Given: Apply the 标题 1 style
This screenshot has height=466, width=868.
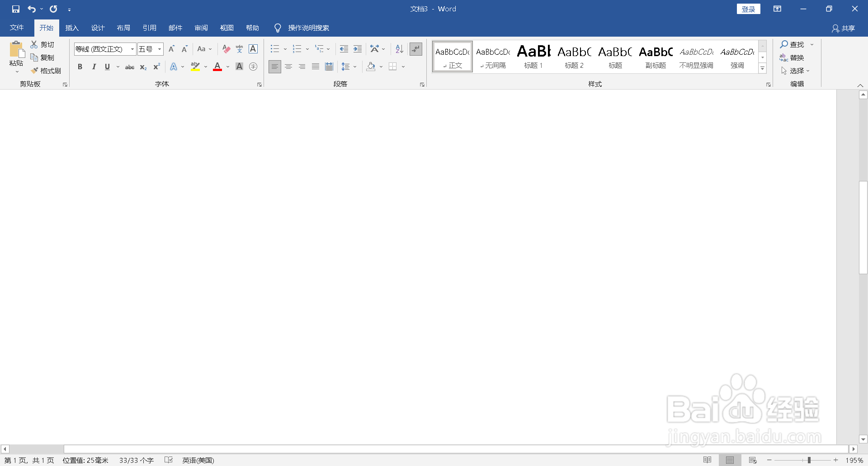Looking at the screenshot, I should coord(533,57).
